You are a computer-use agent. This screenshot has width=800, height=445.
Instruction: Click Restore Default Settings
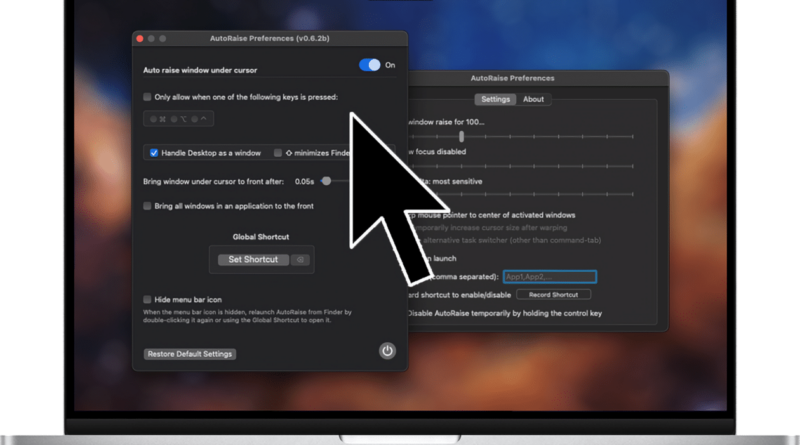pyautogui.click(x=190, y=354)
